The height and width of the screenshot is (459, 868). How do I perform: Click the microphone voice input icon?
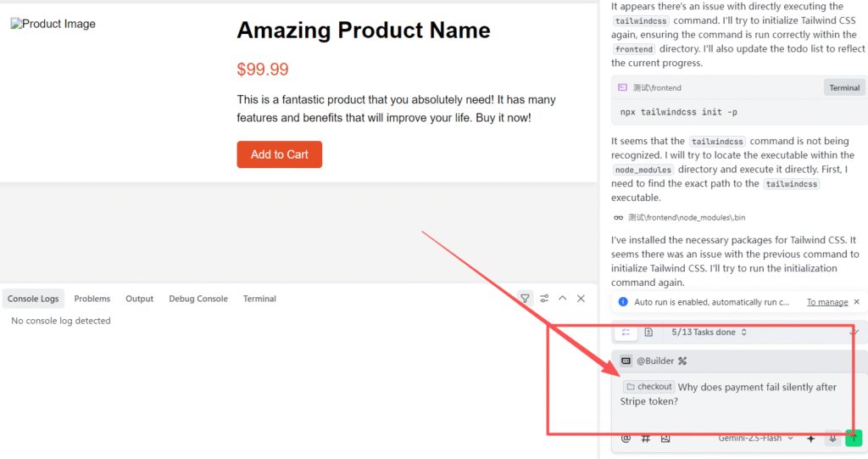pyautogui.click(x=832, y=438)
